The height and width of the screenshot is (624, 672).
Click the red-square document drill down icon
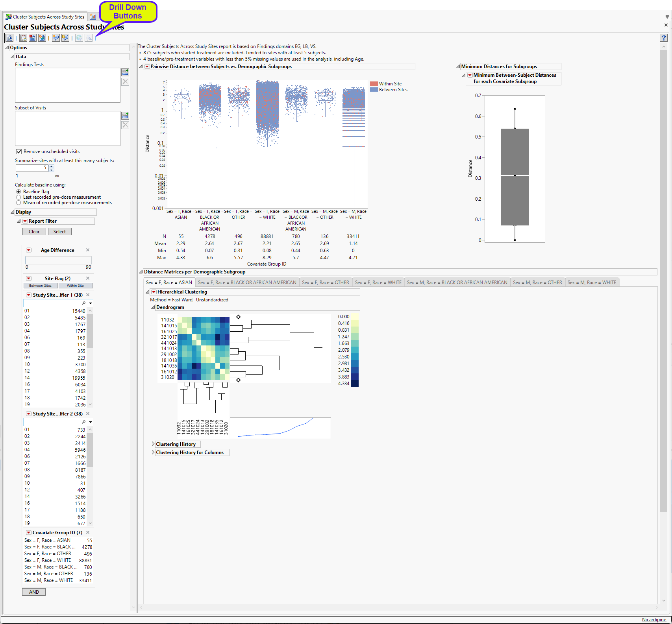[32, 38]
